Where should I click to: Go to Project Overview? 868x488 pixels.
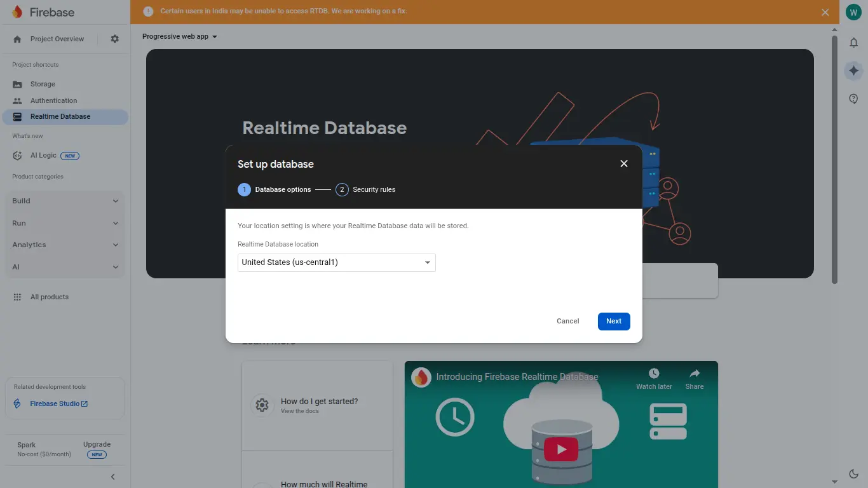point(57,39)
